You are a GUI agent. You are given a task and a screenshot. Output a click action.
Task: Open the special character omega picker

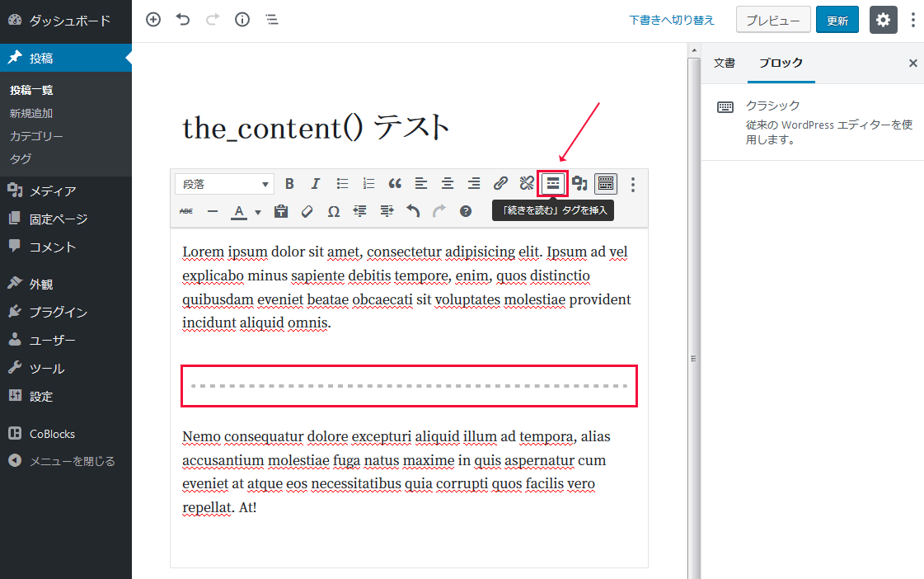point(334,211)
